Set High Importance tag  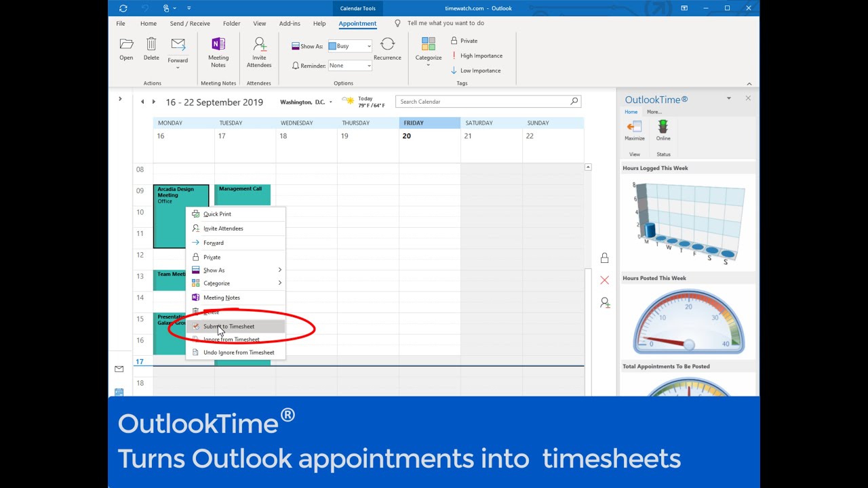pyautogui.click(x=477, y=56)
